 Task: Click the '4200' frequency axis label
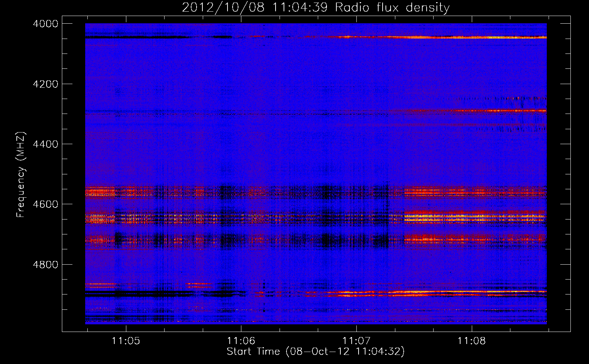click(x=46, y=84)
